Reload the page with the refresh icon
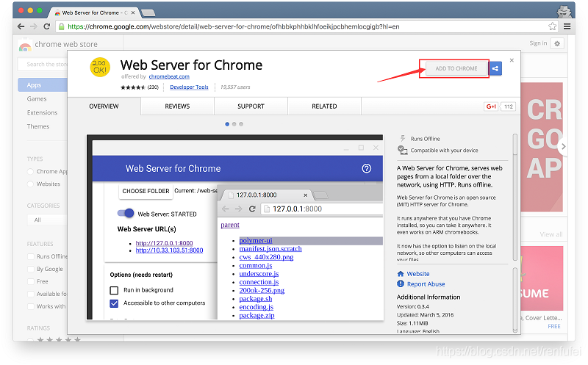Screen dimensions: 588x365 click(47, 26)
